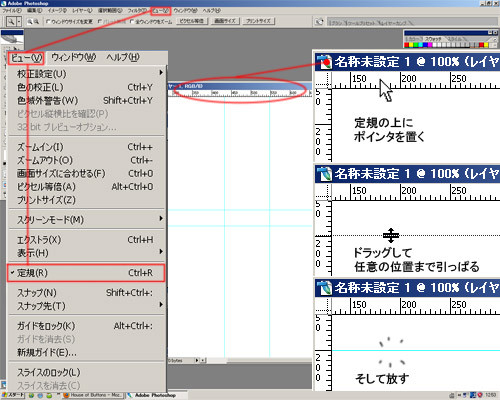The width and height of the screenshot is (500, 400).
Task: Toggle 色域外警告(W) in the view menu
Action: [x=86, y=100]
